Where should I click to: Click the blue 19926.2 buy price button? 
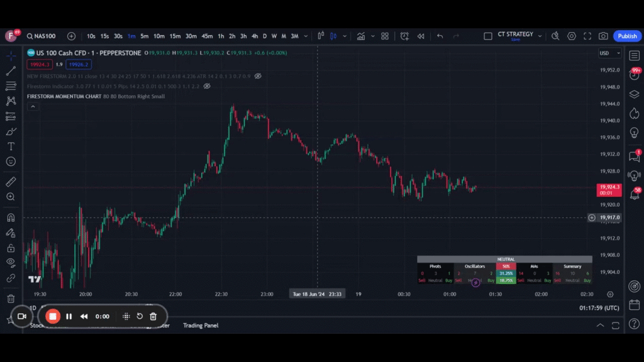click(79, 65)
